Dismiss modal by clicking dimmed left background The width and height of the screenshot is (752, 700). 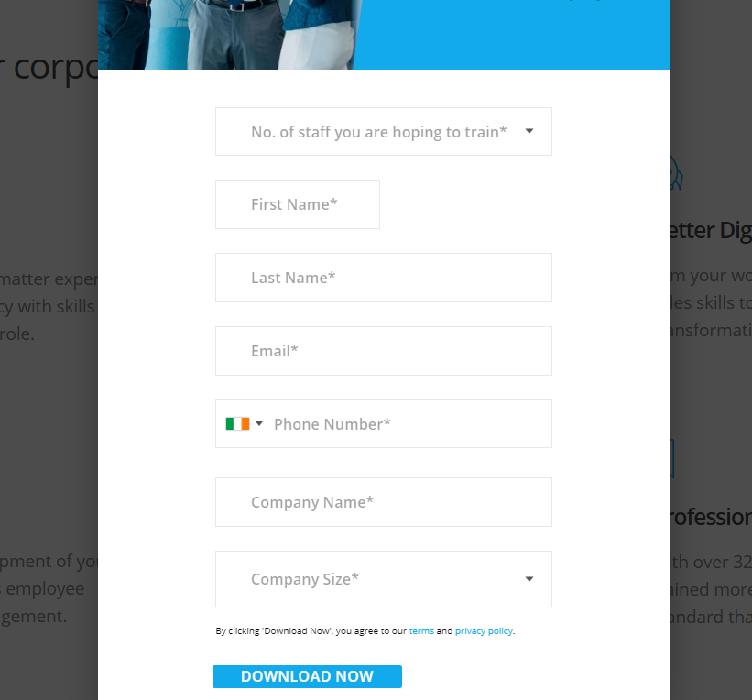pos(48,432)
